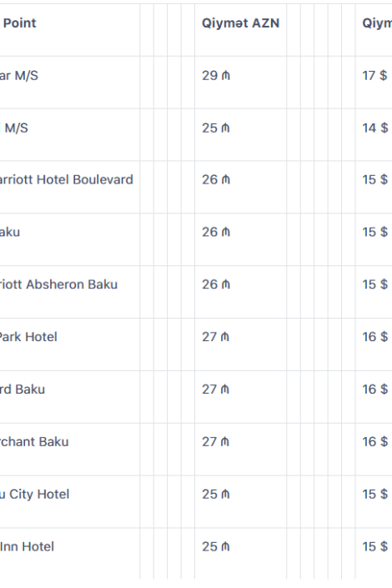Select the Merchant Baku name cell
Screen dimensions: 392x588
tap(34, 442)
